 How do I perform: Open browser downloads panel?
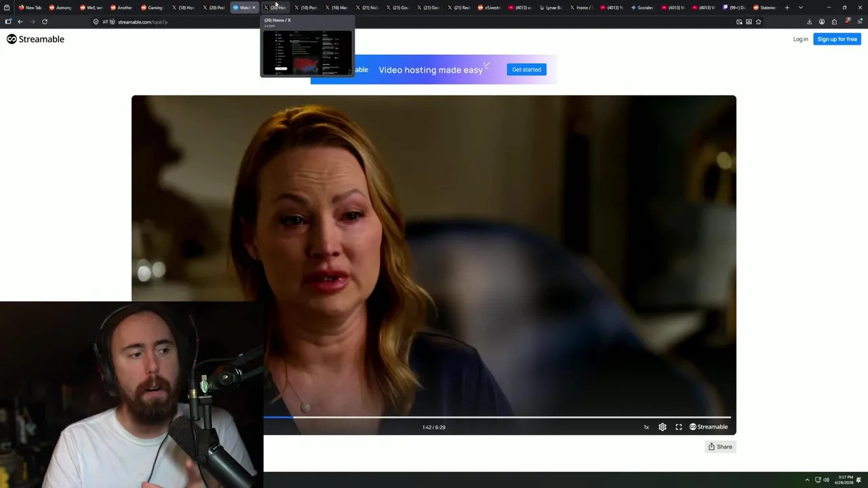(809, 22)
